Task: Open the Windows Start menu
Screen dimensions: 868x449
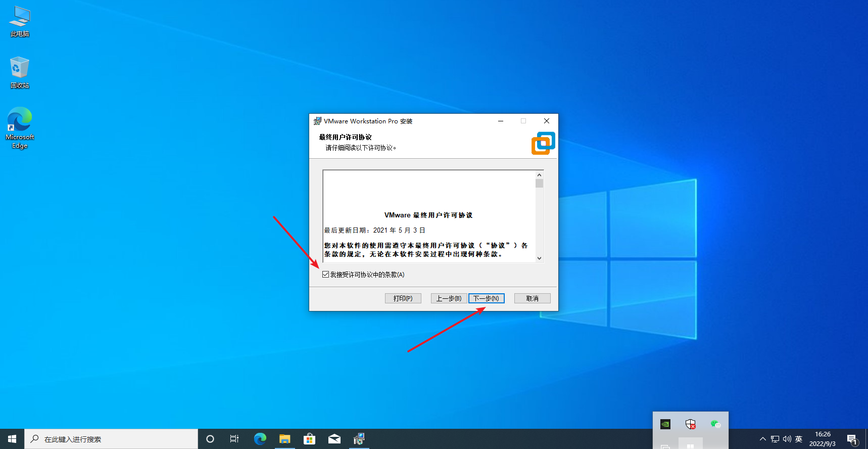Action: 12,439
